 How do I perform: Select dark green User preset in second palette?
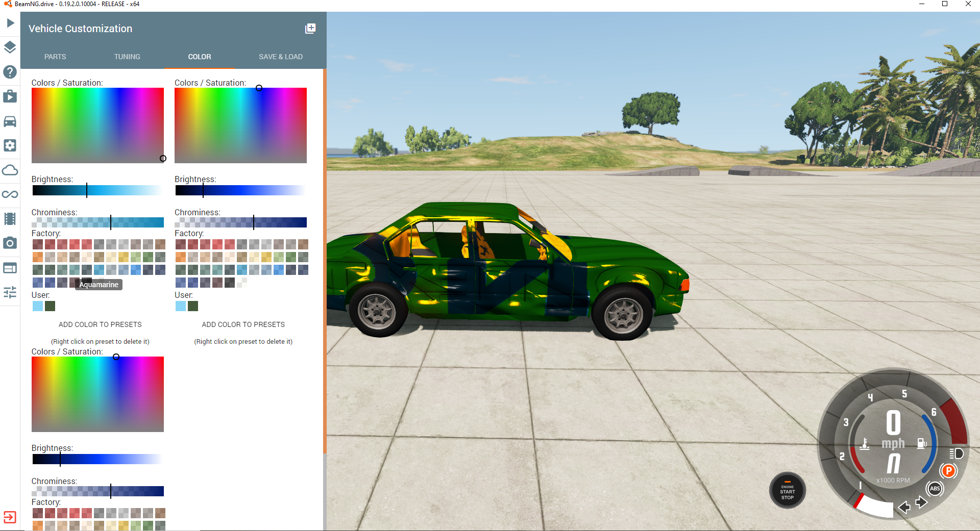[193, 306]
